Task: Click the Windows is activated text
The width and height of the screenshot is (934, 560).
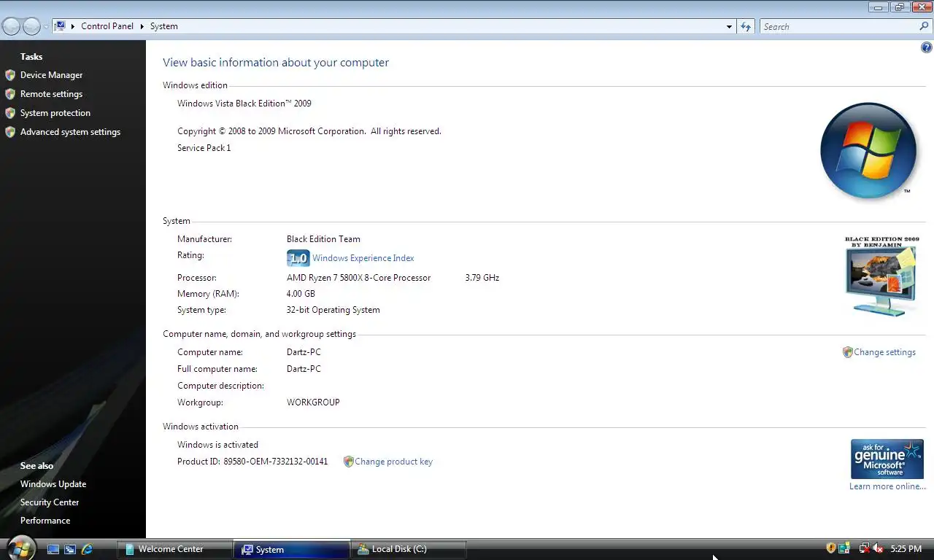Action: tap(217, 445)
